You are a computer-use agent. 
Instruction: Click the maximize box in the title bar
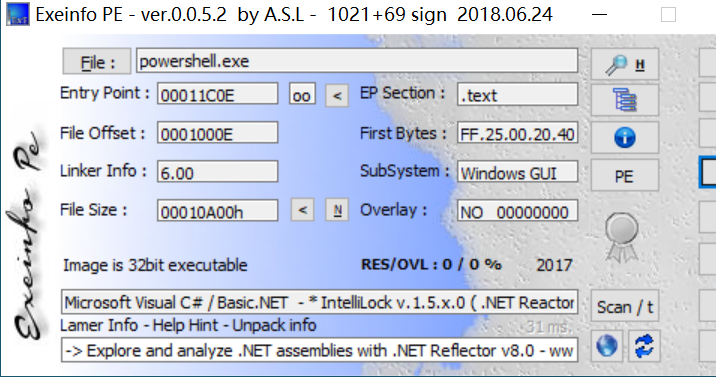(668, 15)
